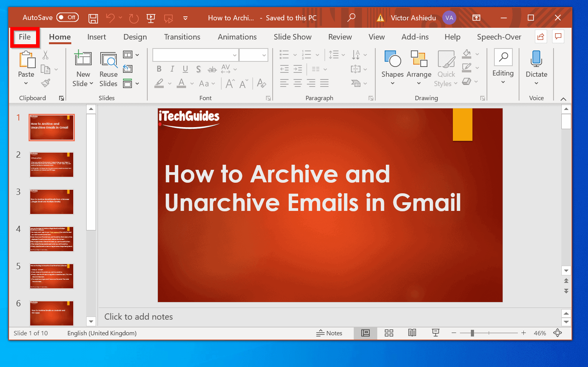Switch to the Insert ribbon tab
Screen dimensions: 588x367
(x=96, y=37)
